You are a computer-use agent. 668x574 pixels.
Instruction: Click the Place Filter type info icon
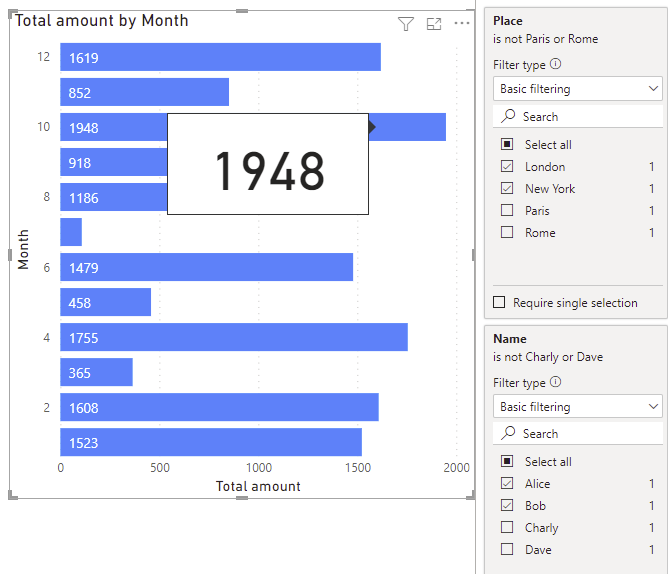tap(555, 64)
